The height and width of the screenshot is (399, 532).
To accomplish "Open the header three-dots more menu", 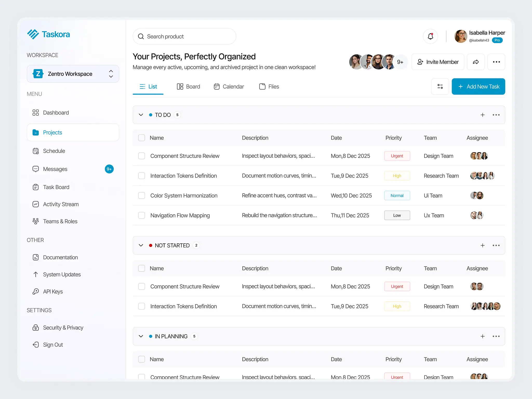I will click(x=496, y=62).
